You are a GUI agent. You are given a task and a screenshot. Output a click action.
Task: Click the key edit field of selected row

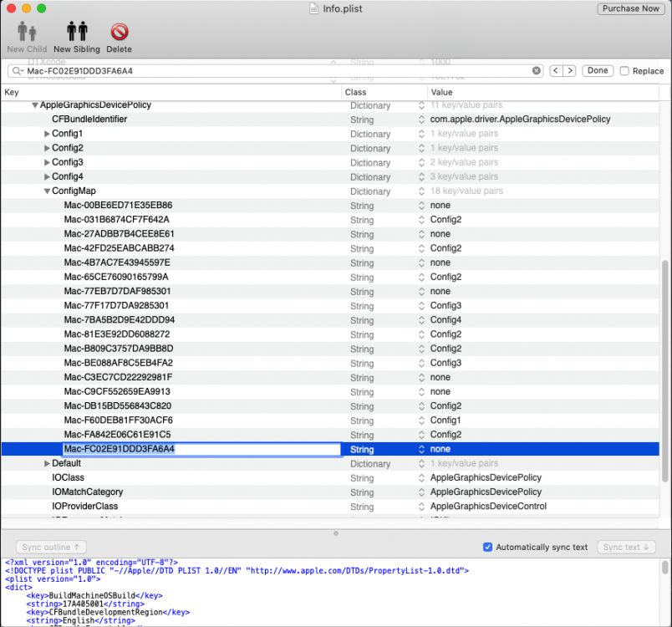point(201,449)
